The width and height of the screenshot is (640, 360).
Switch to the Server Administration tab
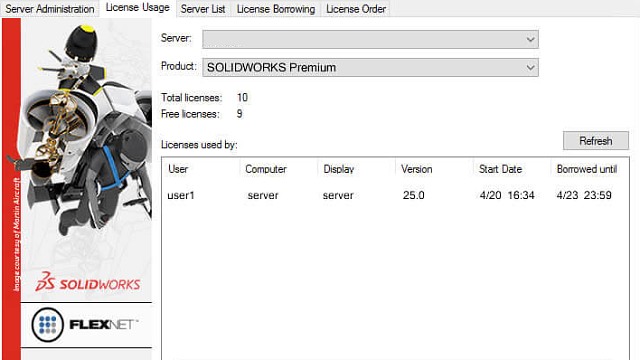click(x=50, y=9)
